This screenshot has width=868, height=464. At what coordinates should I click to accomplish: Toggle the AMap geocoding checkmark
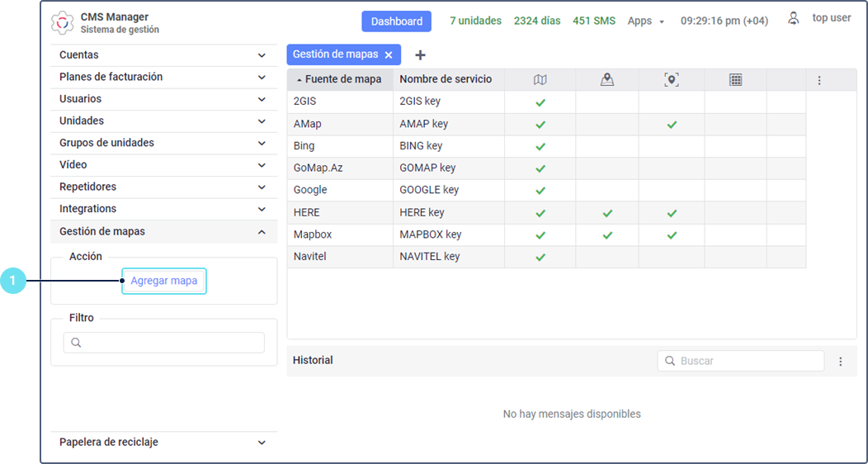tap(672, 125)
